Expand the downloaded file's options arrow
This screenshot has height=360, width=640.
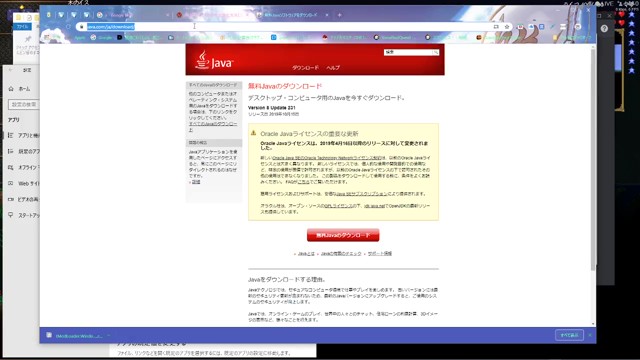click(109, 336)
